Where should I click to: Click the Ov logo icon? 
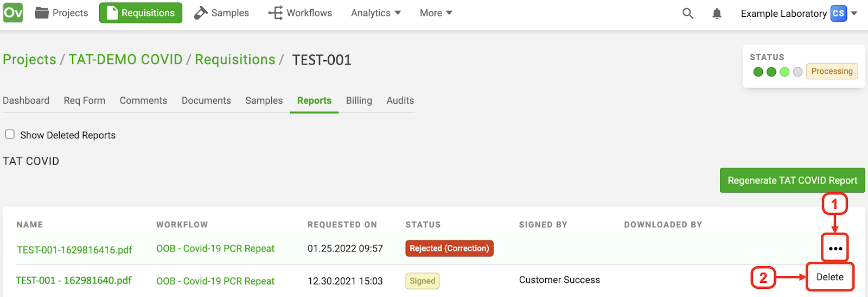[x=13, y=12]
